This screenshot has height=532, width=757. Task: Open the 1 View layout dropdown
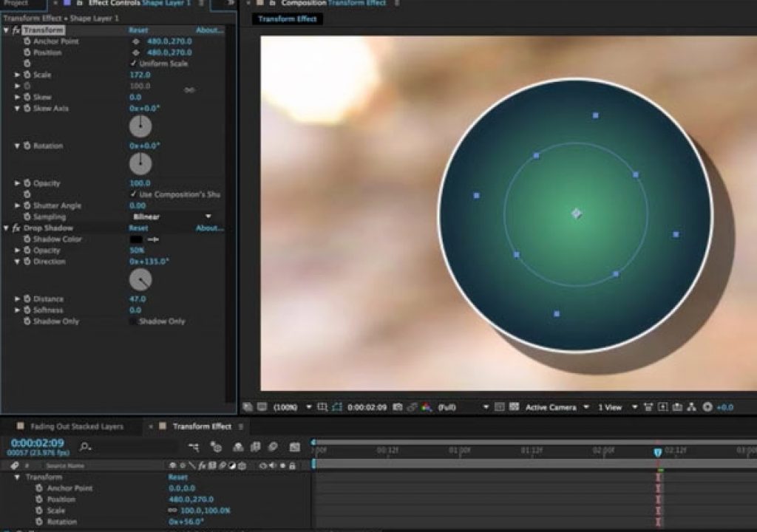tap(617, 407)
